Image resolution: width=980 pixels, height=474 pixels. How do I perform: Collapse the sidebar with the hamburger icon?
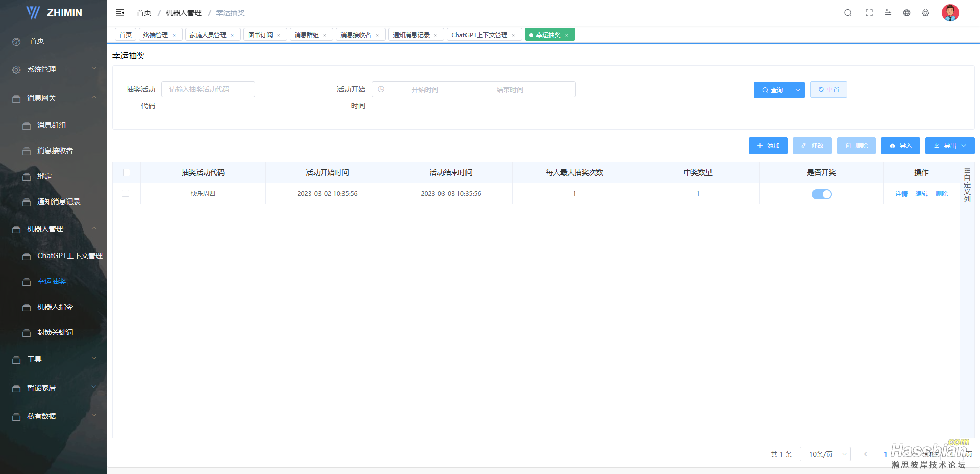pos(120,13)
